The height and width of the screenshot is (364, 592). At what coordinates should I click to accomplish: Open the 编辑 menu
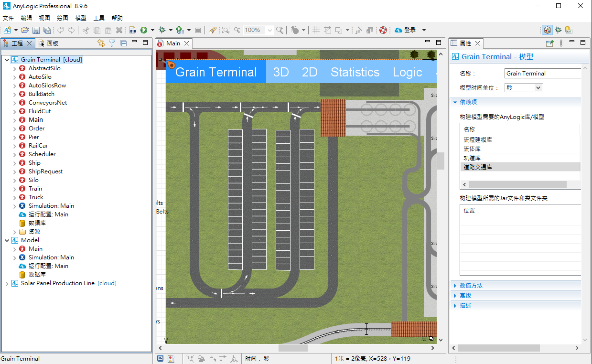point(26,18)
